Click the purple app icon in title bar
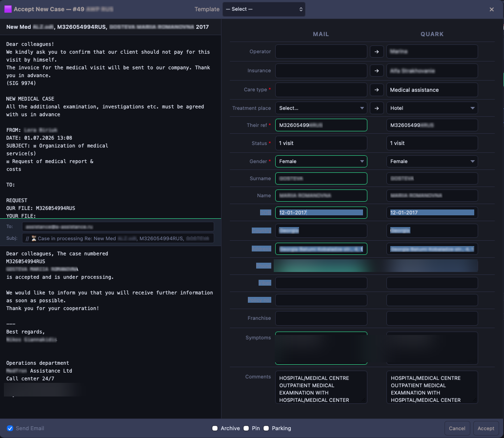The height and width of the screenshot is (438, 504). coord(8,9)
